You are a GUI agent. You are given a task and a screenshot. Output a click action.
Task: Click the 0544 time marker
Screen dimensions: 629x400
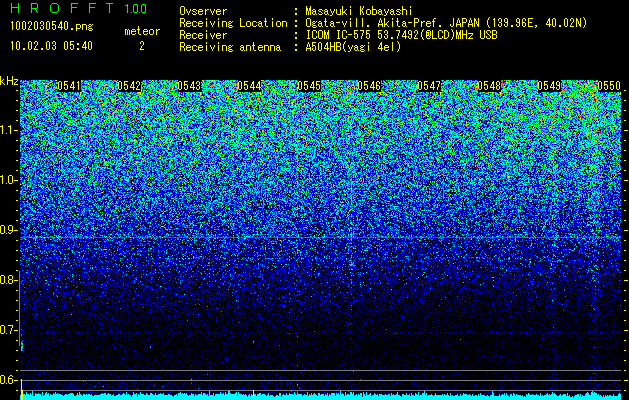(x=250, y=86)
